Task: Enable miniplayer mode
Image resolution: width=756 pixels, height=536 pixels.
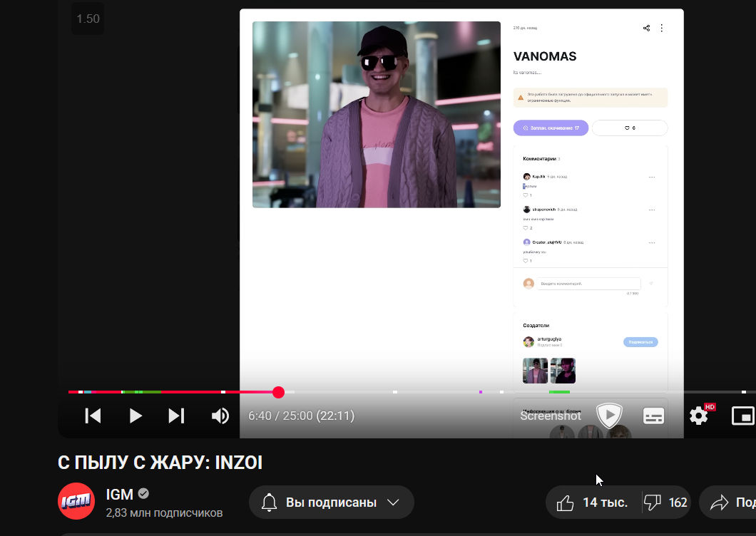Action: (743, 416)
